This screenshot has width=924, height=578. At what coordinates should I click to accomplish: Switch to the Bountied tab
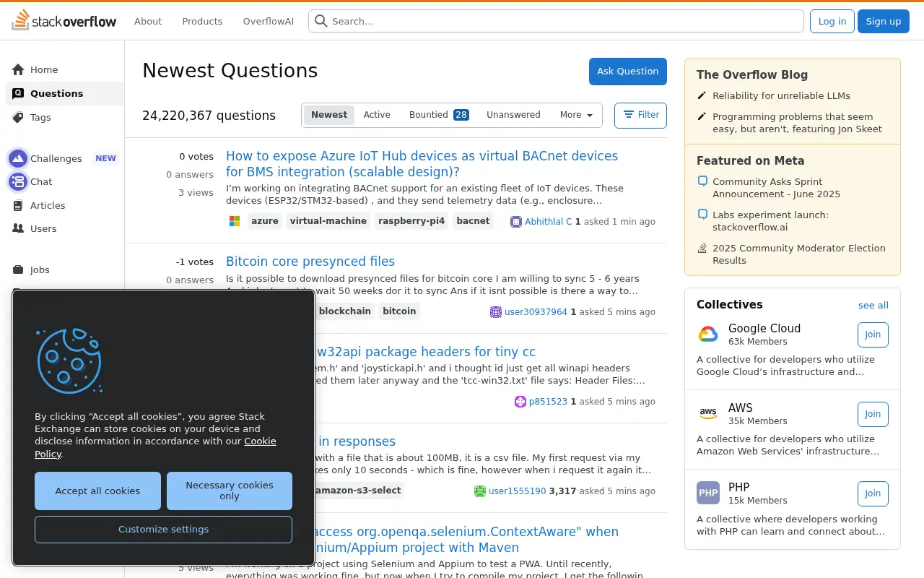[x=439, y=115]
